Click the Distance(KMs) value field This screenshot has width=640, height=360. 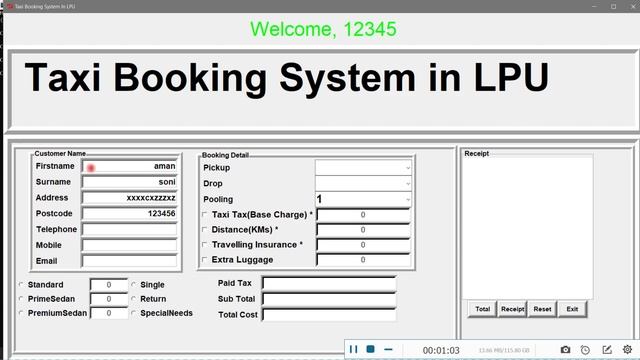pos(363,230)
